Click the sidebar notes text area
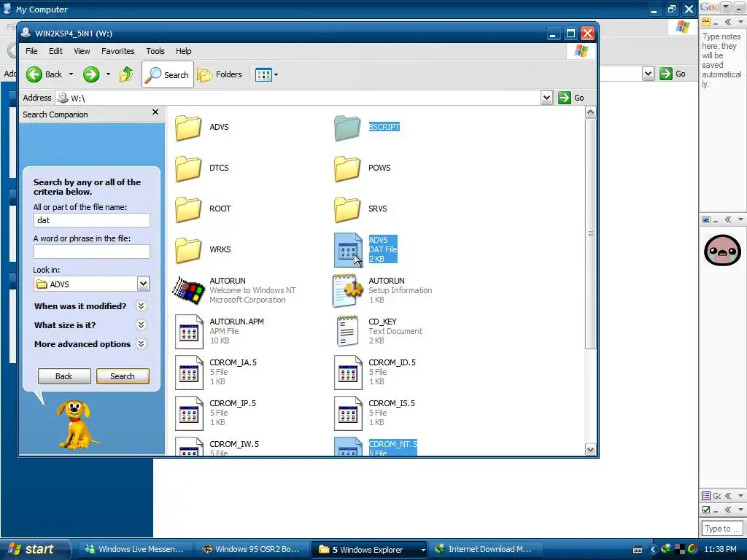Image resolution: width=747 pixels, height=560 pixels. click(x=722, y=119)
